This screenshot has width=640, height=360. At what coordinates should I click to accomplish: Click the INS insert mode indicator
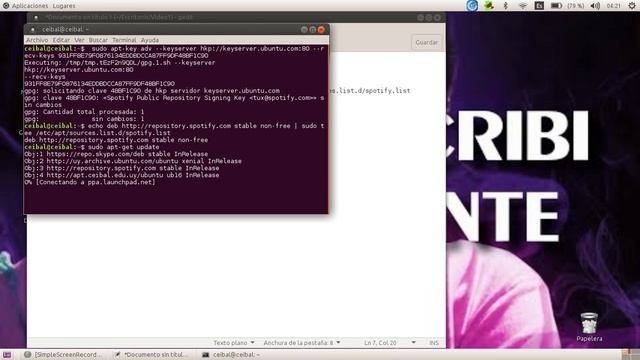(433, 343)
